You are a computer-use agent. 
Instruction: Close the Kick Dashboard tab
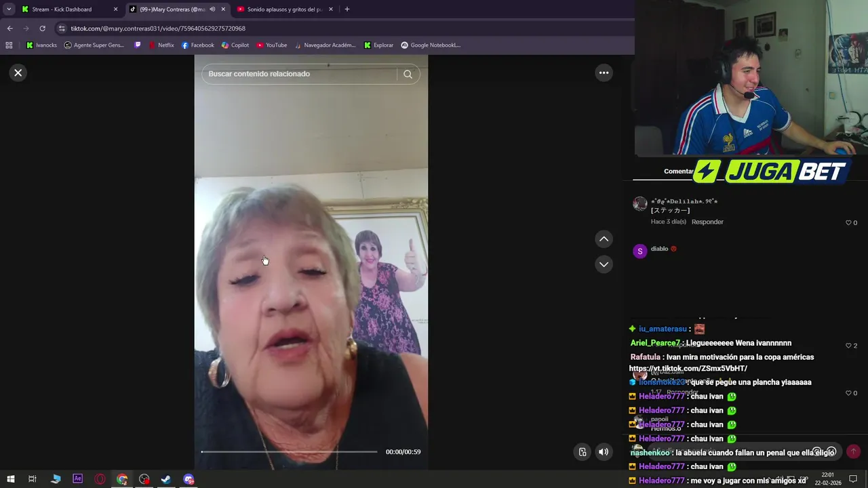tap(115, 9)
